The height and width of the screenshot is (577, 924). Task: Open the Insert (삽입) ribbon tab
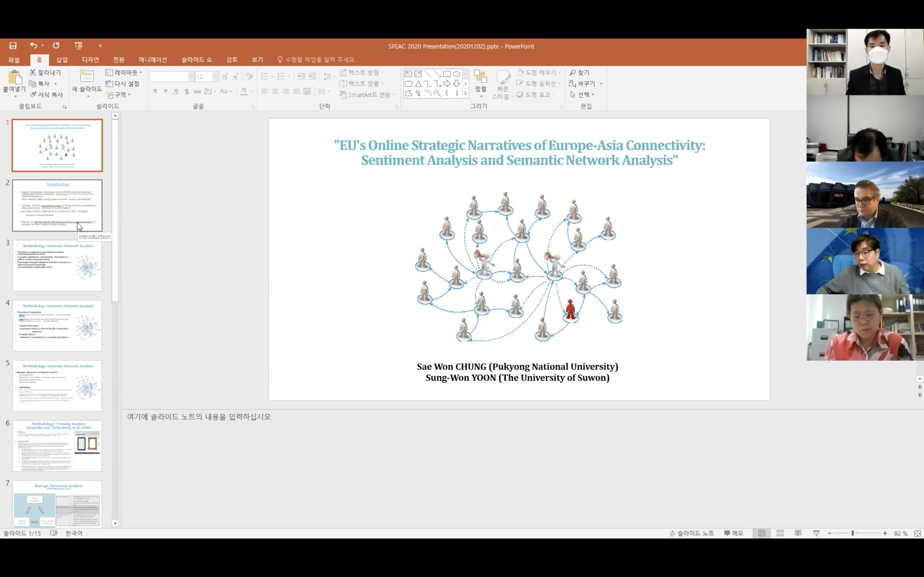[x=62, y=60]
